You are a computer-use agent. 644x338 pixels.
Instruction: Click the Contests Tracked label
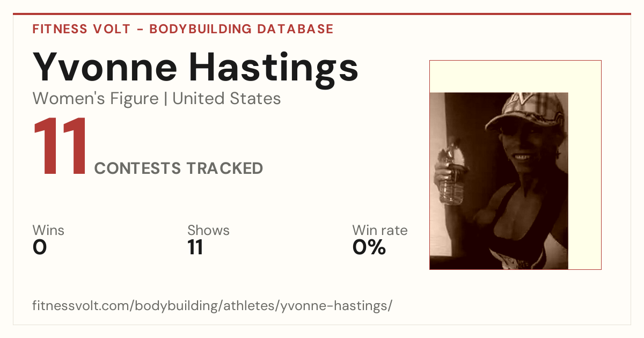[x=179, y=168]
